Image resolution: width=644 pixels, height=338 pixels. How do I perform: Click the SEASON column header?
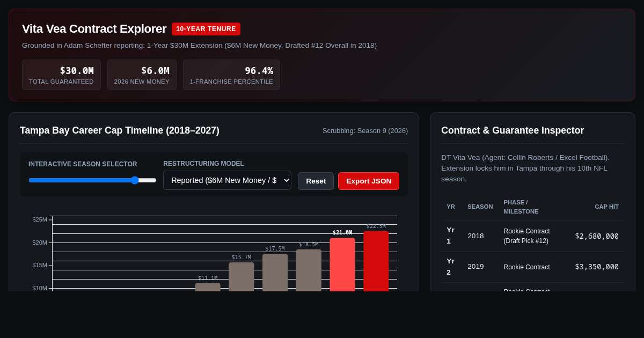(x=480, y=207)
